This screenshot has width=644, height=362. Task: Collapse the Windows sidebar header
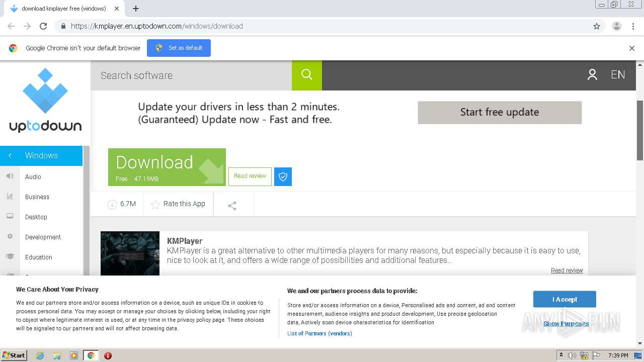pos(41,155)
